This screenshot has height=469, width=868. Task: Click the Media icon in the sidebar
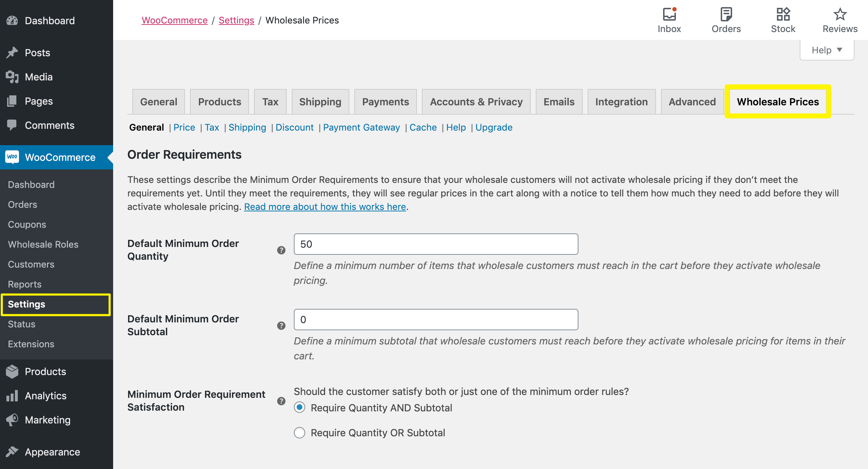coord(12,77)
